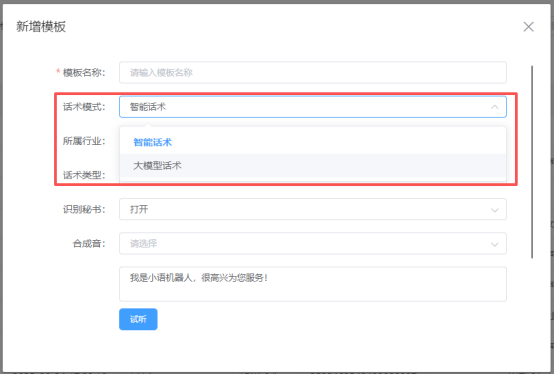Click the 试听 button

[138, 319]
